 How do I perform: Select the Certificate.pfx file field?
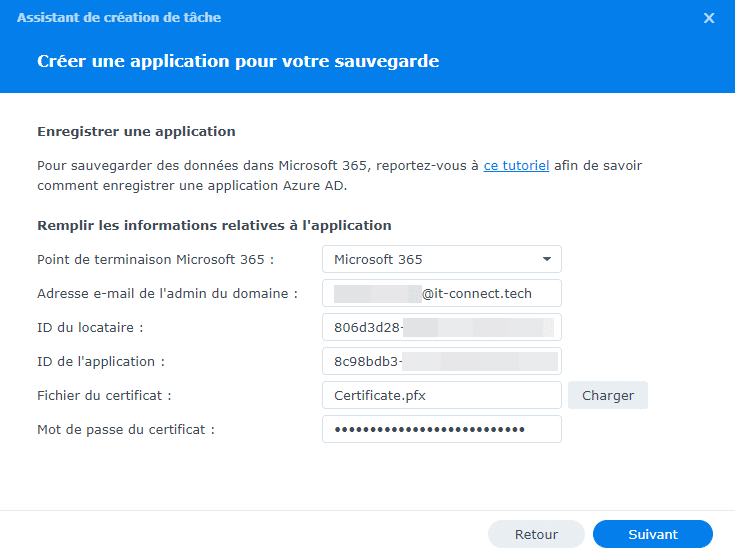[x=441, y=395]
